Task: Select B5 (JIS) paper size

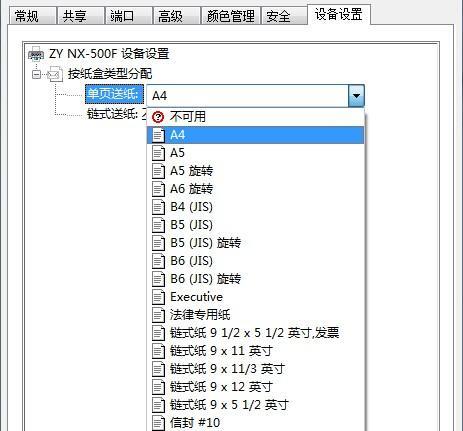Action: click(x=256, y=225)
